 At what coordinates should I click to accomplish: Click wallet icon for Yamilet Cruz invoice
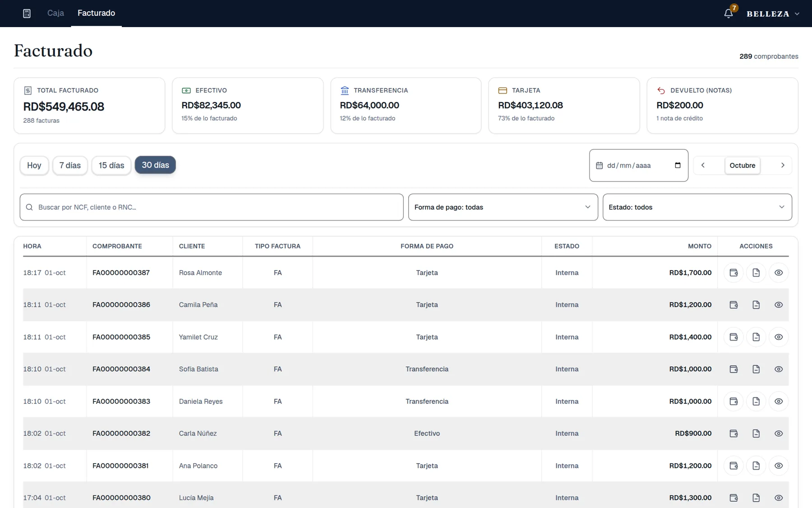coord(734,337)
